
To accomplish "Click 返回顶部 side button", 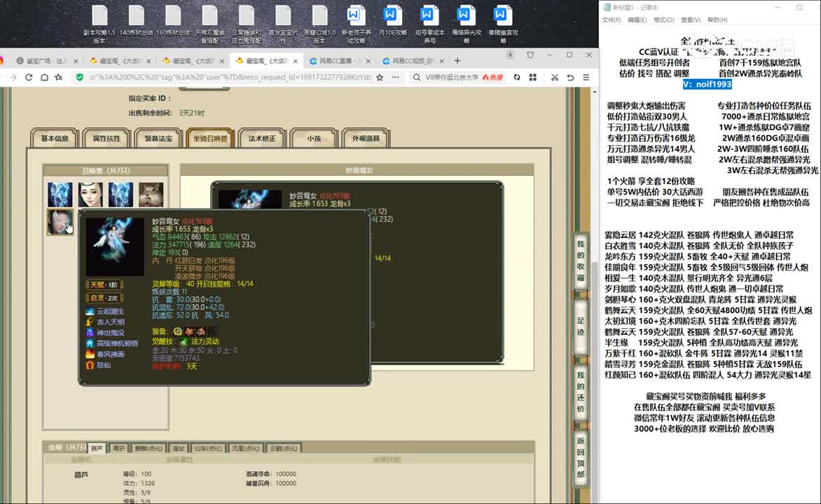I will [x=580, y=457].
